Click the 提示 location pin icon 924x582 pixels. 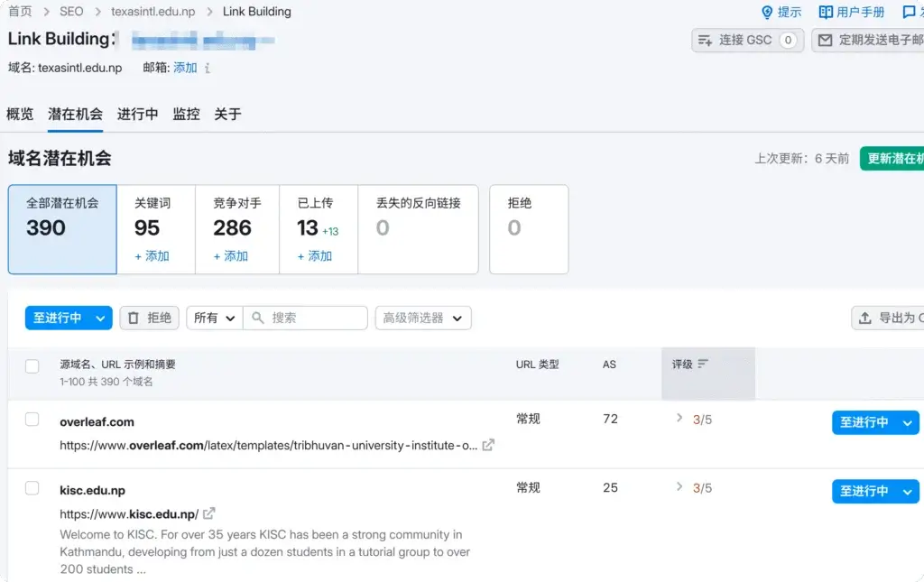click(x=767, y=13)
